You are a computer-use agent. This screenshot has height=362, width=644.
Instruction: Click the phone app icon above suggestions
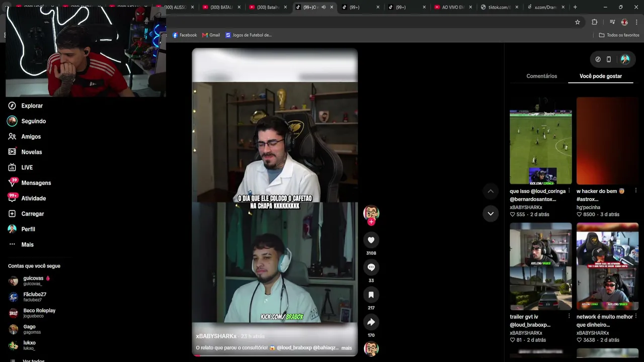609,59
